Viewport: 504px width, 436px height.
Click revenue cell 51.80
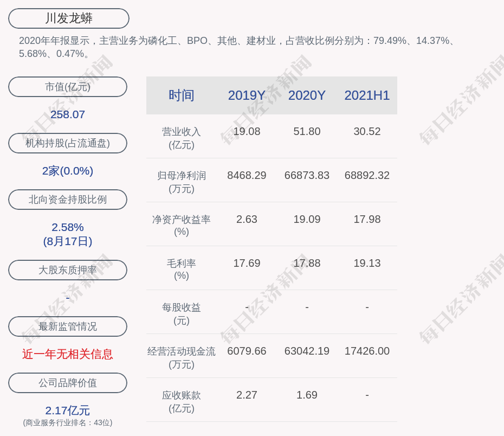click(307, 132)
